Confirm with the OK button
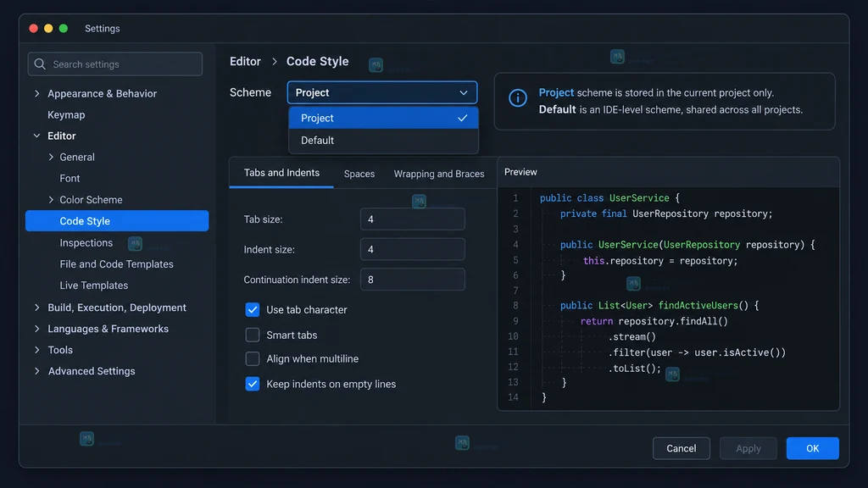This screenshot has width=868, height=488. pyautogui.click(x=812, y=448)
